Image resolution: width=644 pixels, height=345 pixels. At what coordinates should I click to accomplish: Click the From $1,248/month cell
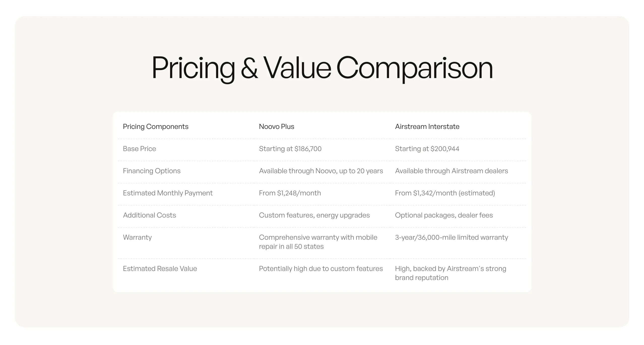[x=290, y=193]
